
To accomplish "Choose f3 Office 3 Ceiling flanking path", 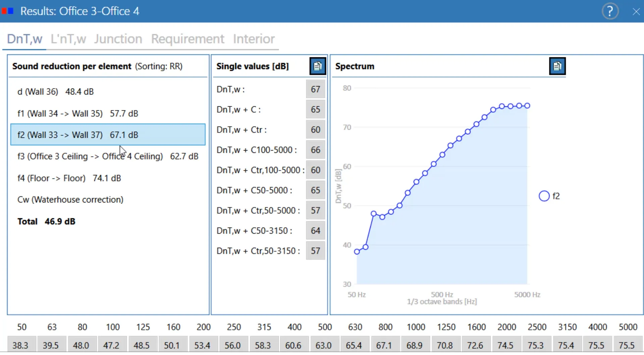I will coord(107,157).
